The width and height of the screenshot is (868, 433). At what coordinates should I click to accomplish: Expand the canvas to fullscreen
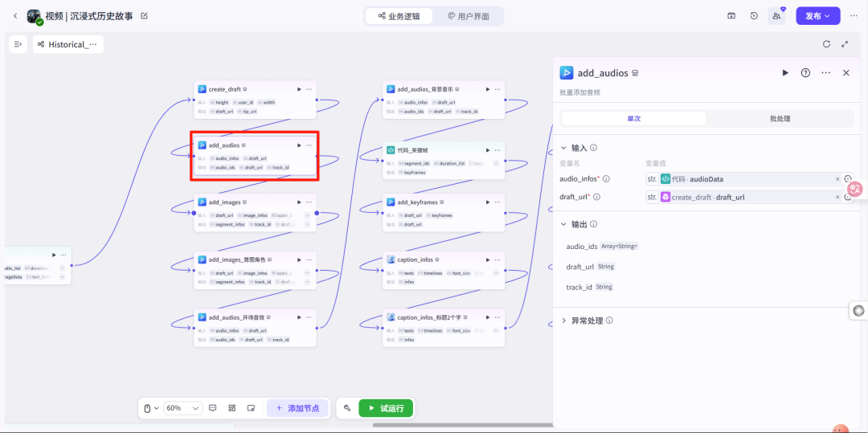845,44
